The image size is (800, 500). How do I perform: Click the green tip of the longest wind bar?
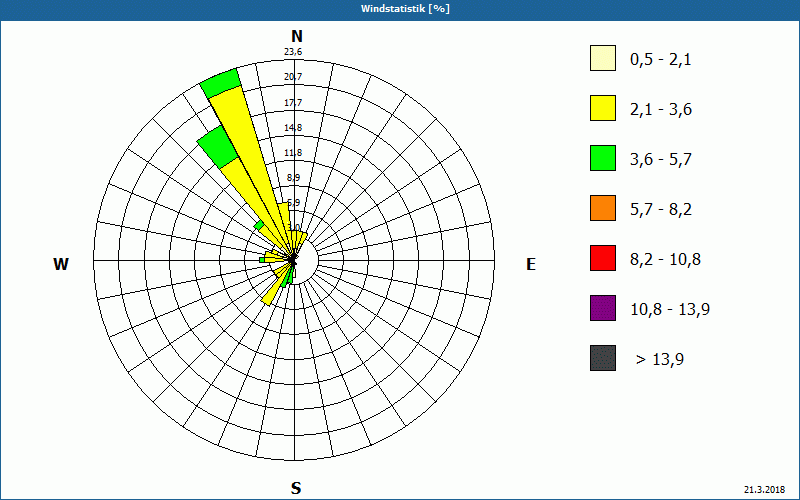pos(220,83)
